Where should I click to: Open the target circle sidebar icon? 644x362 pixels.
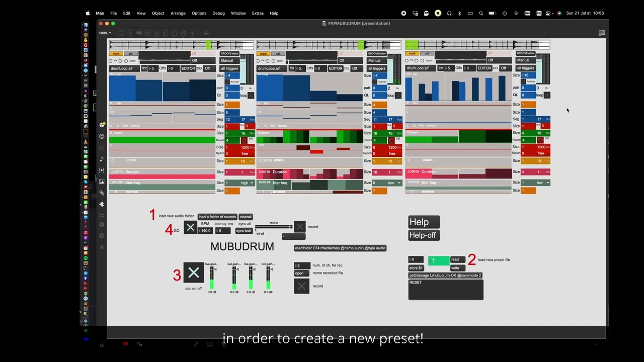(x=102, y=136)
